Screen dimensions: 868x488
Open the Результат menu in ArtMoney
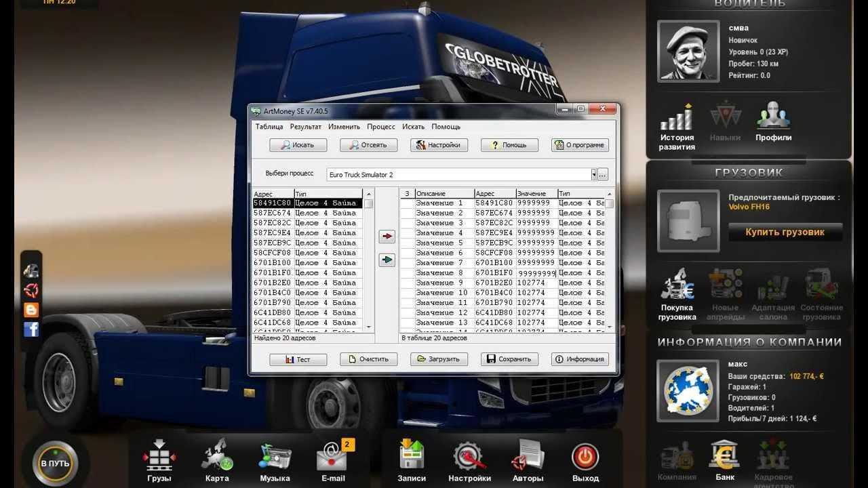[306, 127]
